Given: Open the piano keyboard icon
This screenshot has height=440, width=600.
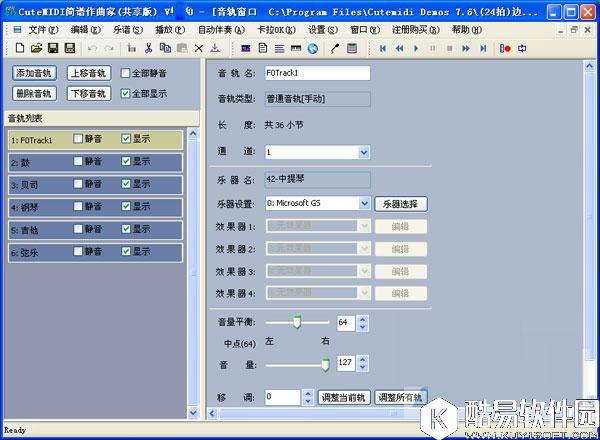Looking at the screenshot, I should (x=296, y=48).
